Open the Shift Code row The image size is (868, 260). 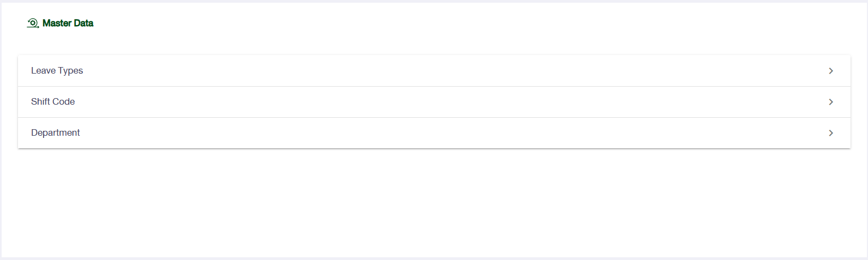coord(434,102)
